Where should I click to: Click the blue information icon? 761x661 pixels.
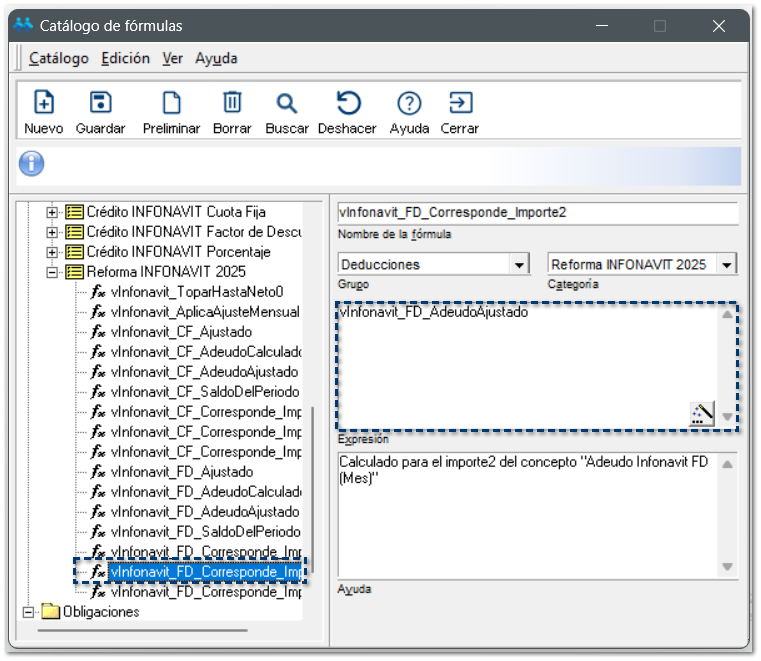[x=32, y=164]
